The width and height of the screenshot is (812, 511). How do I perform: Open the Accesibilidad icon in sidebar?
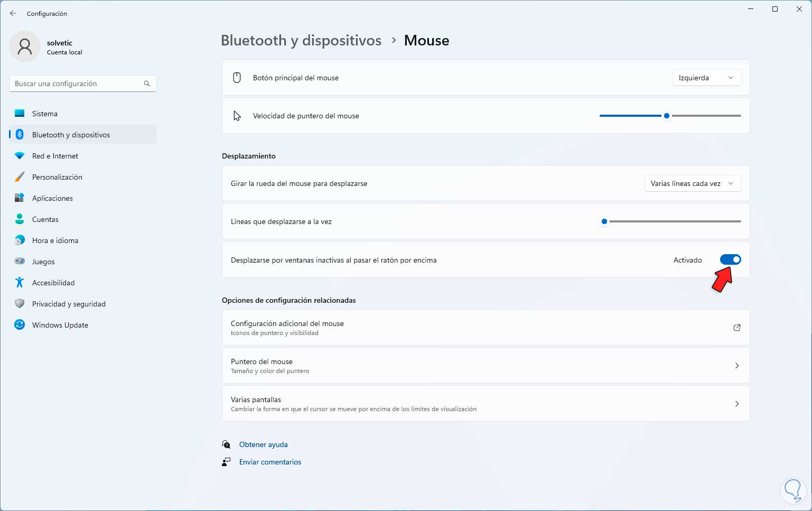pyautogui.click(x=20, y=283)
